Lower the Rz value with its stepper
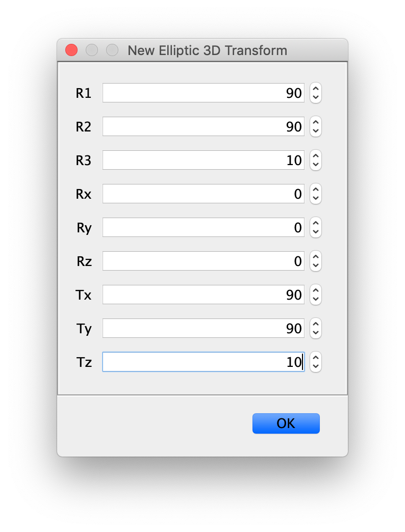The height and width of the screenshot is (532, 405). (x=315, y=265)
